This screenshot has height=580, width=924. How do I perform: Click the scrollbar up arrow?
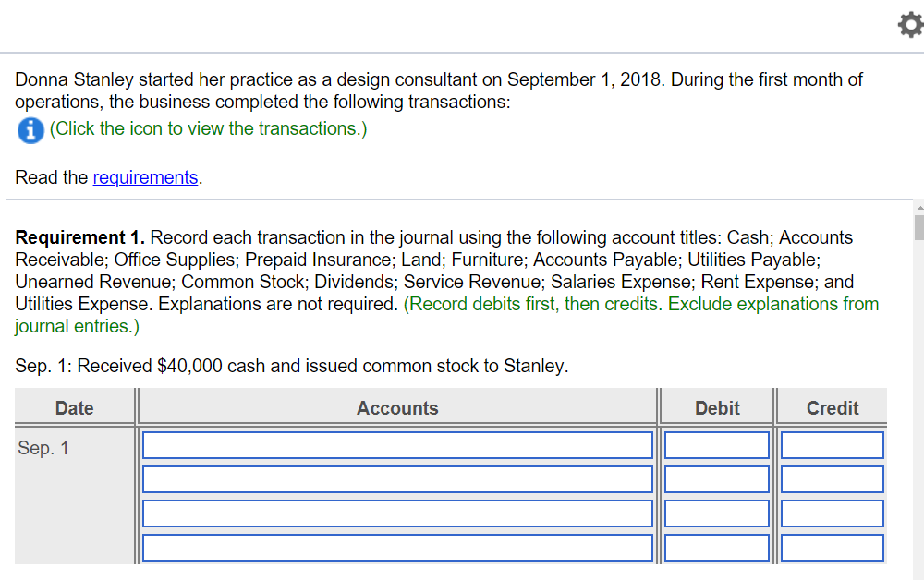tap(918, 207)
